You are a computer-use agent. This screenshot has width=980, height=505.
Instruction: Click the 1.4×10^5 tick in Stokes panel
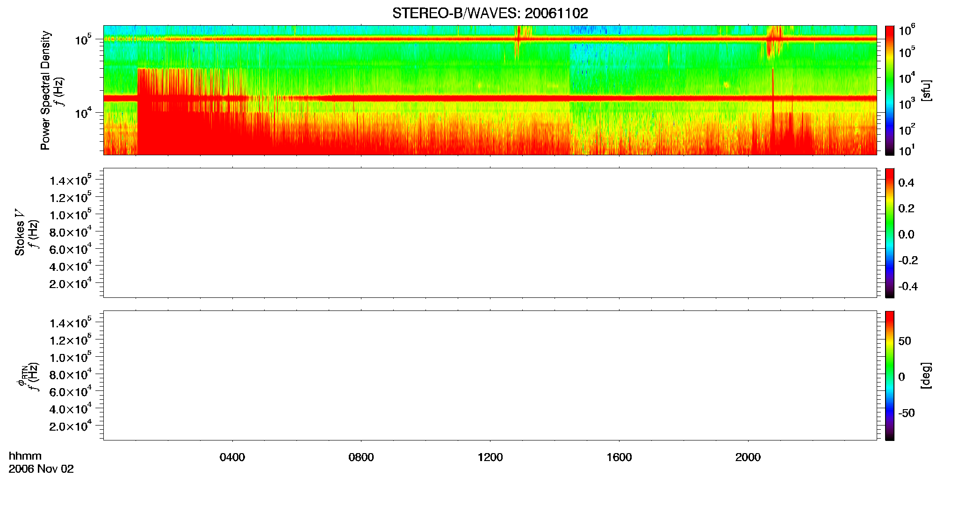coord(70,180)
